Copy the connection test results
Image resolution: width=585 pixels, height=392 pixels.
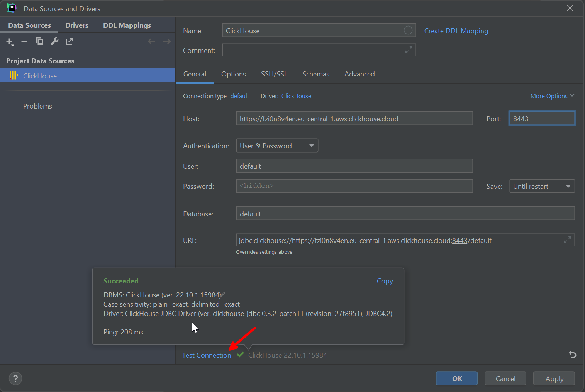tap(384, 281)
